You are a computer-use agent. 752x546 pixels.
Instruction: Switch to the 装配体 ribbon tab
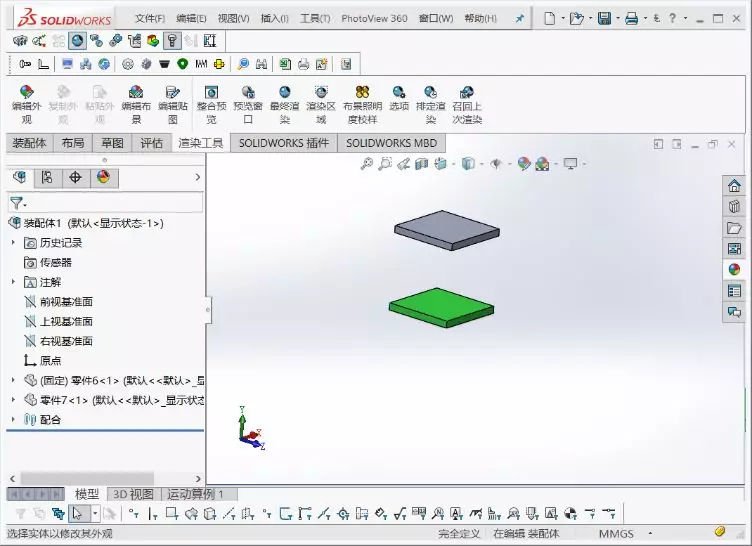click(x=29, y=143)
